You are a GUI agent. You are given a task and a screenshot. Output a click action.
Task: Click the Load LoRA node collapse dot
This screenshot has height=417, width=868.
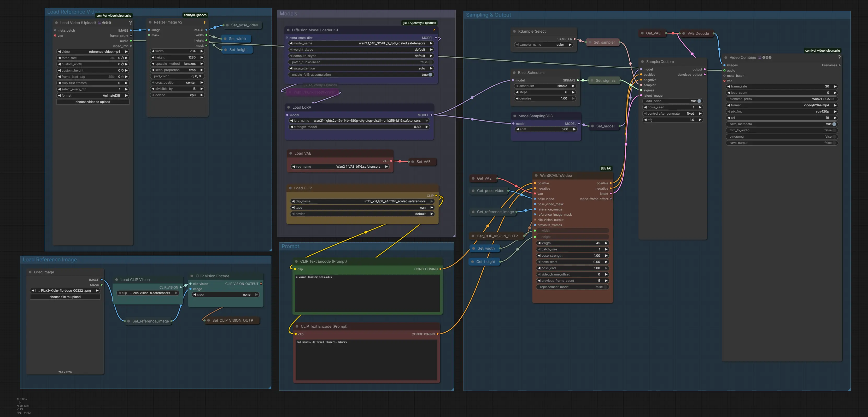pos(289,108)
